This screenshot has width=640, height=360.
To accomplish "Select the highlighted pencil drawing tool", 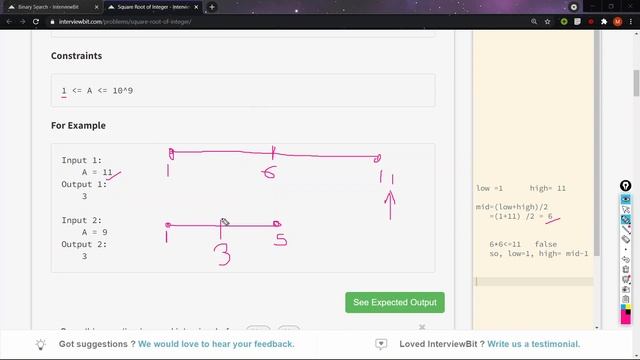I will [x=625, y=220].
